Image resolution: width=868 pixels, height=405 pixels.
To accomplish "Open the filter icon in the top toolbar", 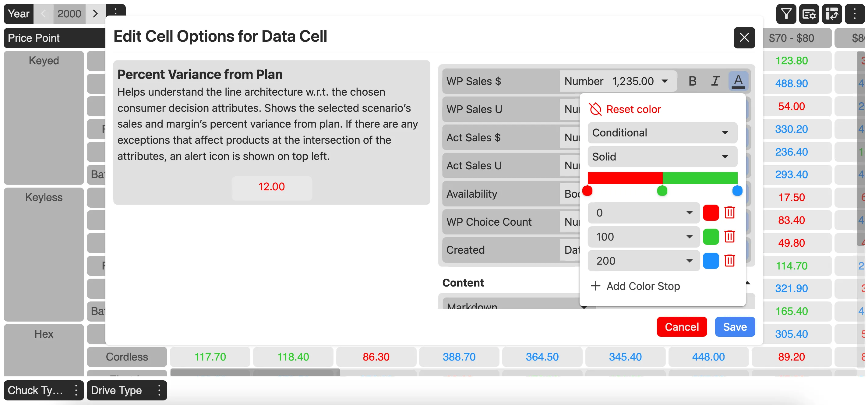I will (786, 14).
